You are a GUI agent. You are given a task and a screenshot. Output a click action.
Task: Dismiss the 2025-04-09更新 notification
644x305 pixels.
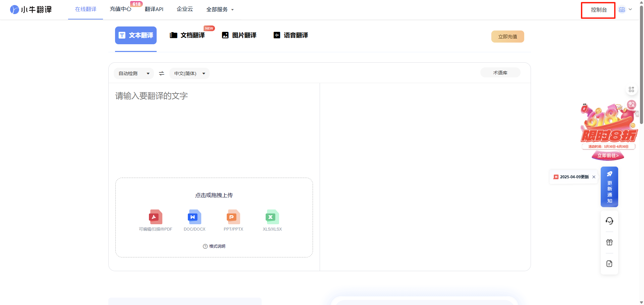(594, 177)
